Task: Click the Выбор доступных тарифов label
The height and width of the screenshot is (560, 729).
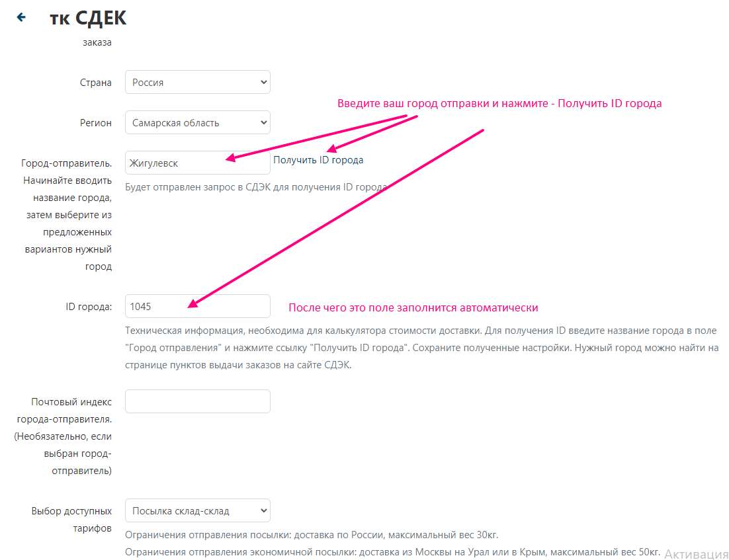Action: click(x=71, y=520)
